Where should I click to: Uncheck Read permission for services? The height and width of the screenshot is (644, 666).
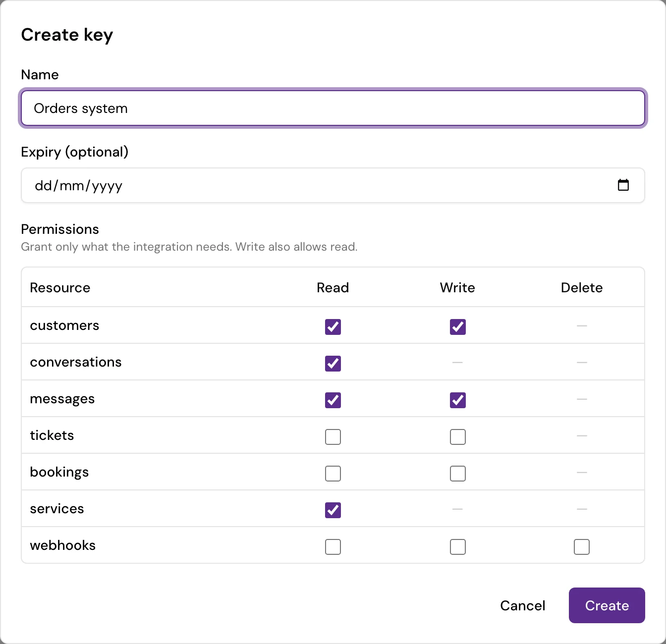coord(333,510)
